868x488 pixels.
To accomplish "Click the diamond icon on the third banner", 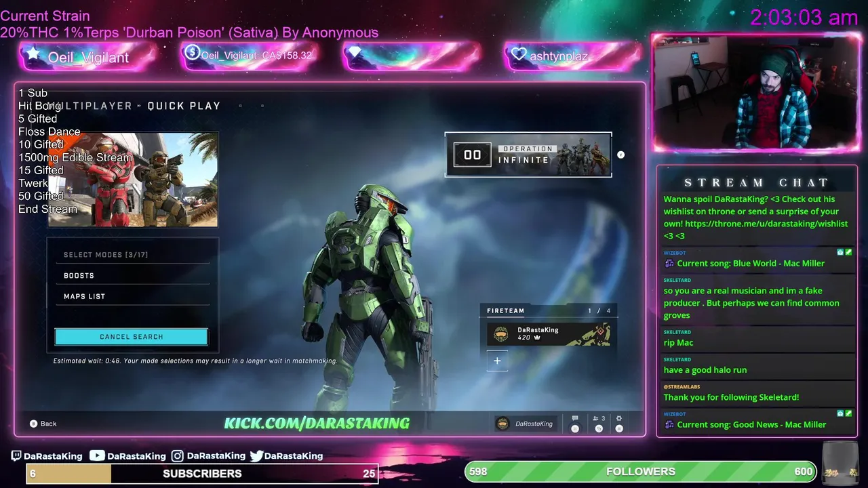I will (355, 52).
